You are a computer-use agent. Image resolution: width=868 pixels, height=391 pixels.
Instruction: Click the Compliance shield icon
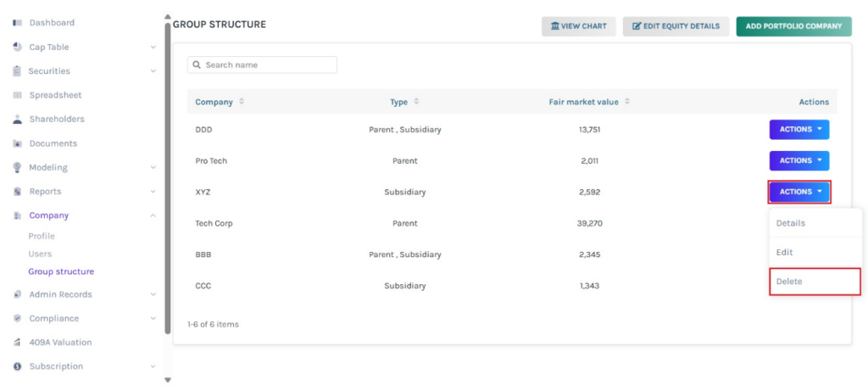tap(17, 319)
